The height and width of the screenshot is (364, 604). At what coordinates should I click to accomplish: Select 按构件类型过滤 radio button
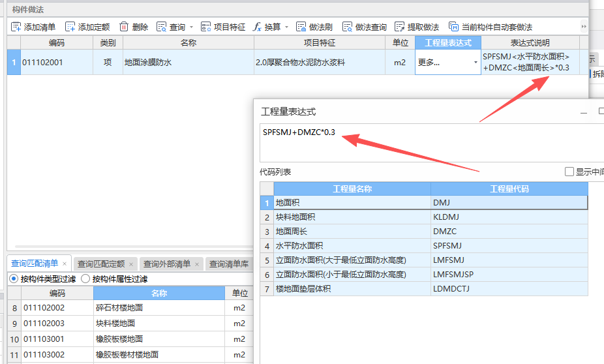[x=14, y=279]
